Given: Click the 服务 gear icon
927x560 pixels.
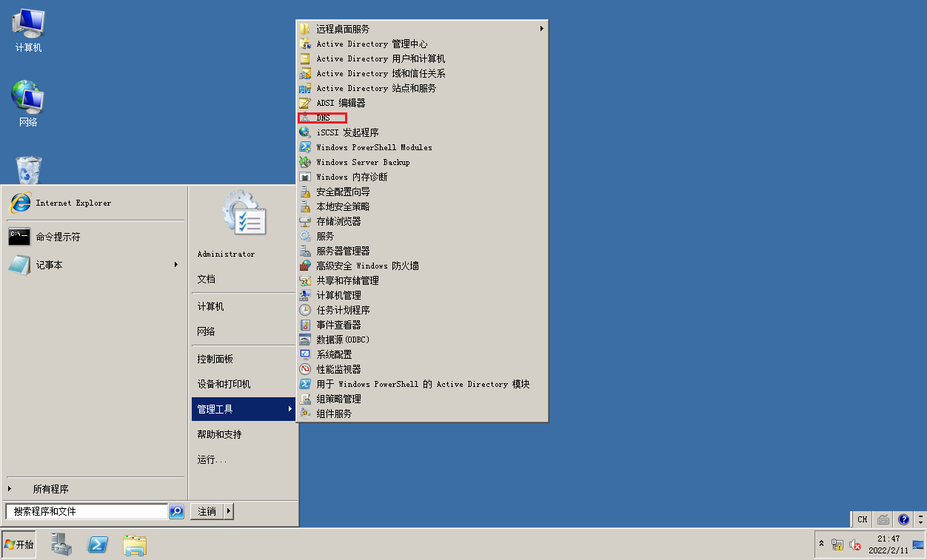Looking at the screenshot, I should tap(304, 236).
